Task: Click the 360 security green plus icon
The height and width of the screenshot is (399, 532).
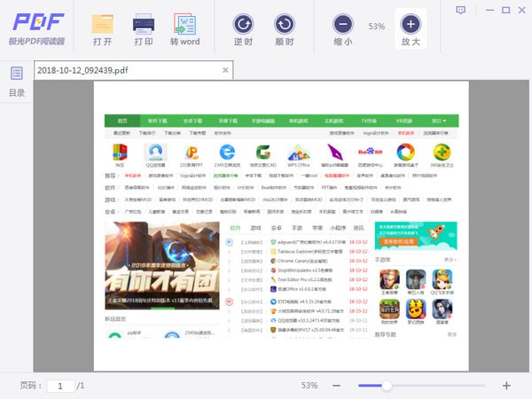Action: (x=442, y=152)
